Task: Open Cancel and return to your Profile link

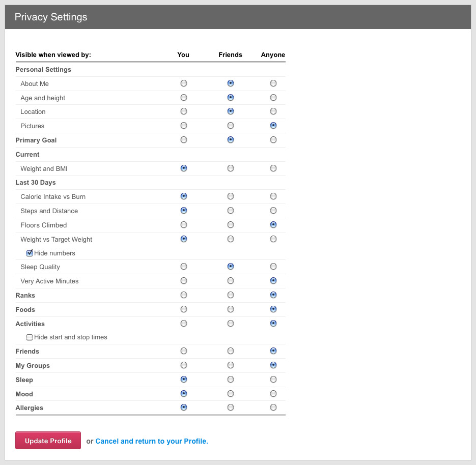Action: coord(152,441)
